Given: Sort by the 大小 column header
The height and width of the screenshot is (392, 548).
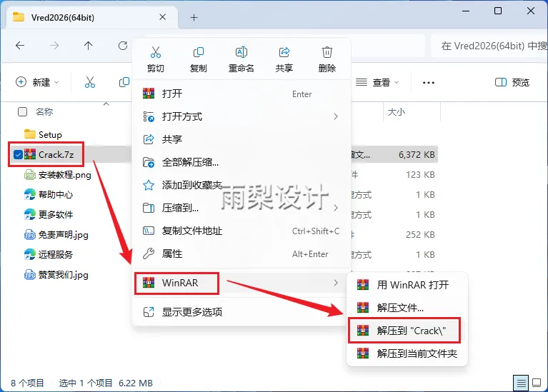Looking at the screenshot, I should (x=397, y=112).
